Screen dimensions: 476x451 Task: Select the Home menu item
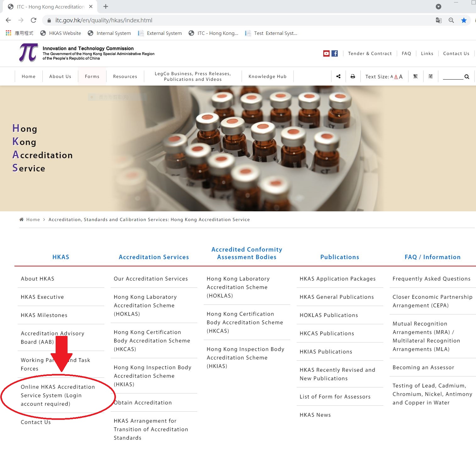tap(29, 76)
